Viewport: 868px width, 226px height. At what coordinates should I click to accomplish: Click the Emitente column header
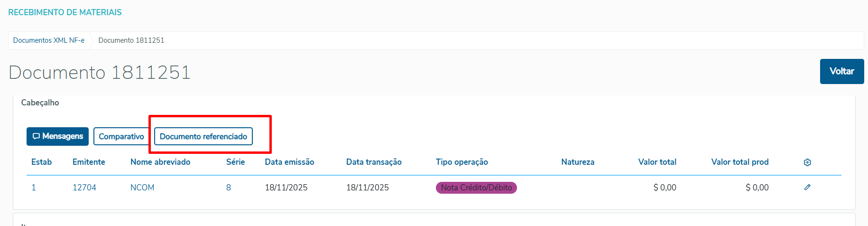pos(89,162)
